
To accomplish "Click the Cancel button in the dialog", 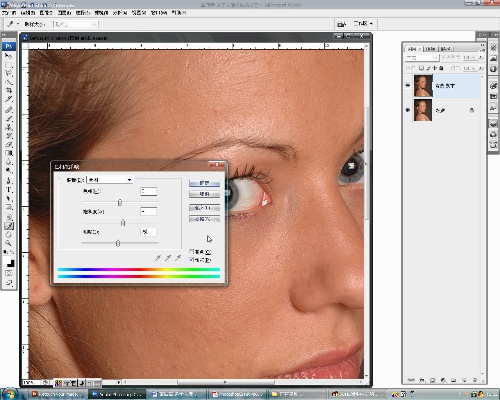I will click(x=204, y=194).
